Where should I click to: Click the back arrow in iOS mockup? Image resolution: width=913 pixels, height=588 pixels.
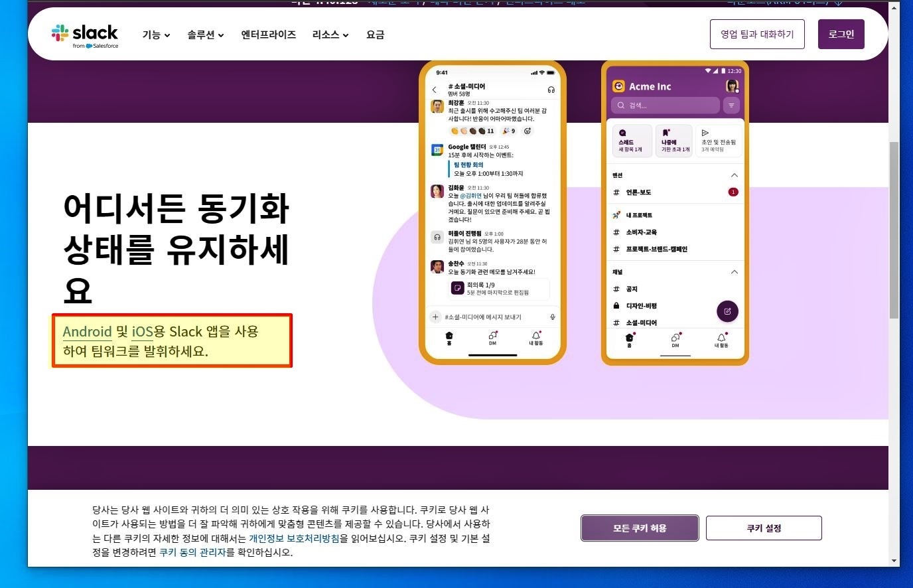[x=435, y=90]
